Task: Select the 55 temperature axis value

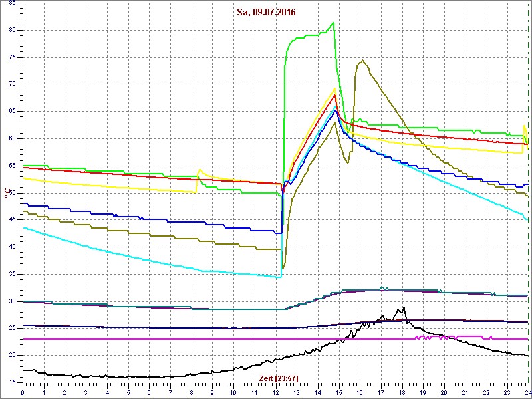Action: click(x=11, y=166)
